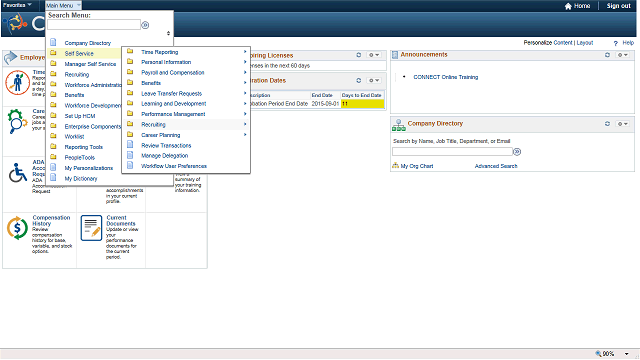Toggle menu sort order arrows
The image size is (640, 360).
[x=168, y=33]
